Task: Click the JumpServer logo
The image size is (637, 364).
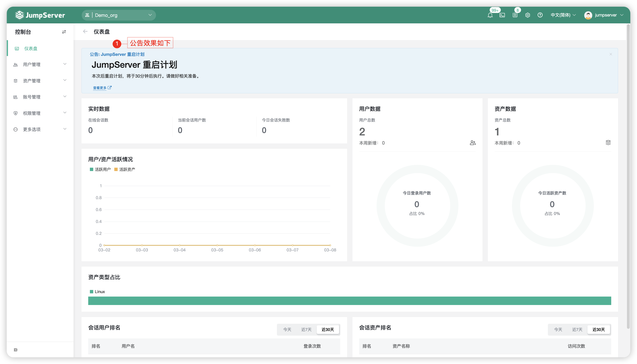Action: [40, 15]
